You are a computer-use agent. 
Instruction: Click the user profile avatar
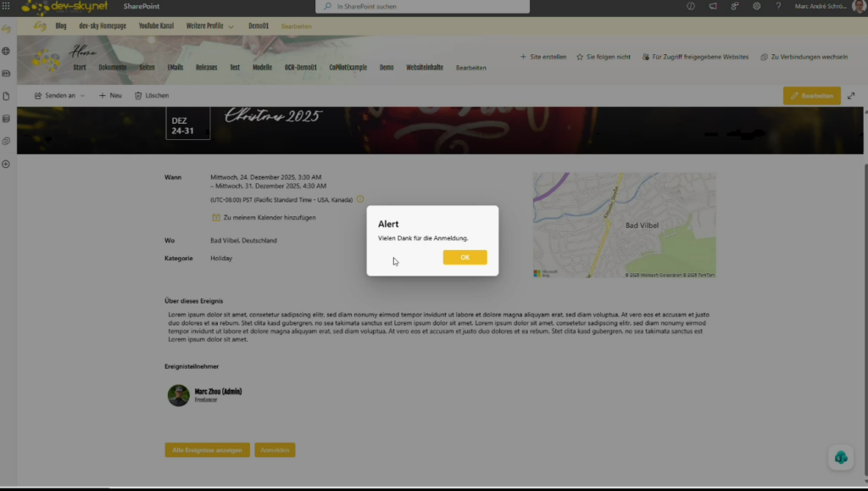[860, 6]
